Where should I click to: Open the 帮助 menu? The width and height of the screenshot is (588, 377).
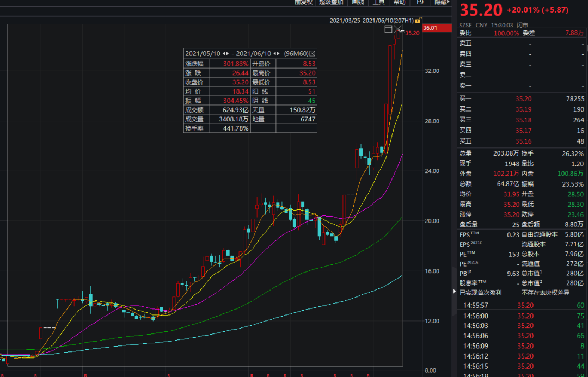click(399, 2)
